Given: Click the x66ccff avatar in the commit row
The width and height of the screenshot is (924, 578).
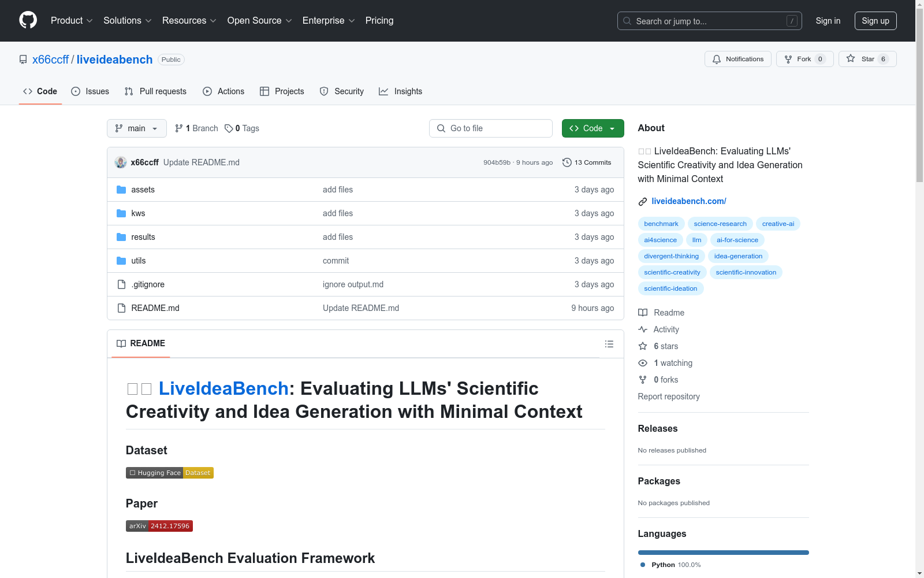Looking at the screenshot, I should click(121, 162).
